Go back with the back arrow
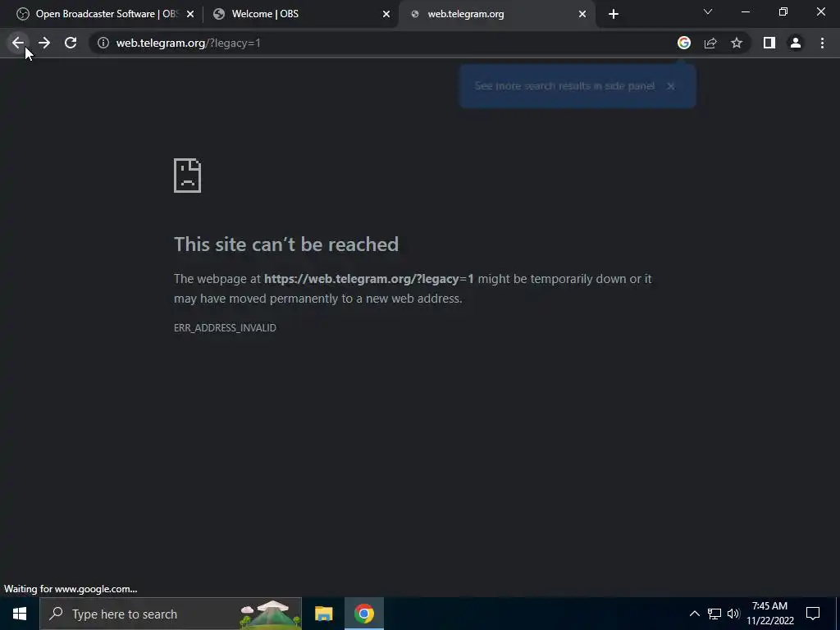 [18, 43]
